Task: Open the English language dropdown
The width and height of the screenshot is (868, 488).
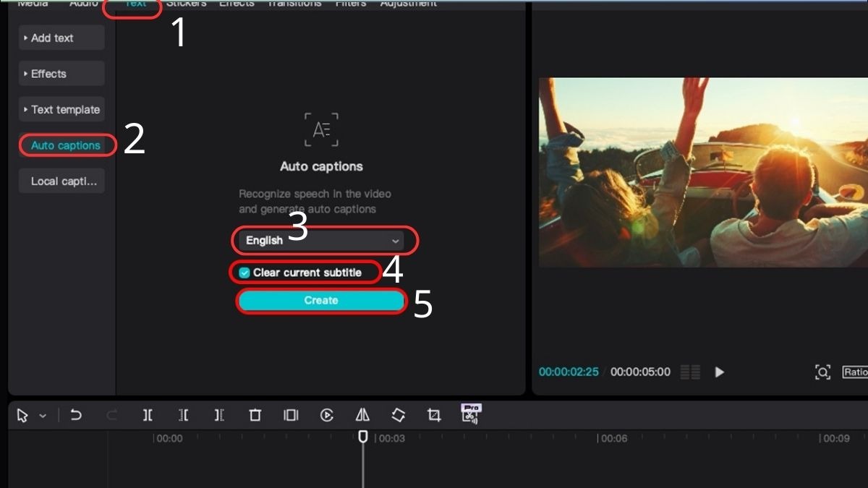Action: [321, 240]
